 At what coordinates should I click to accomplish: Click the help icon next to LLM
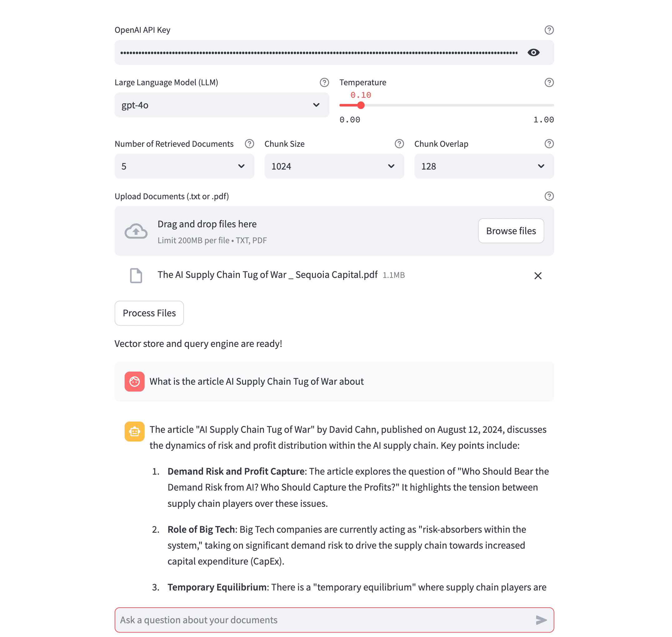pos(324,83)
